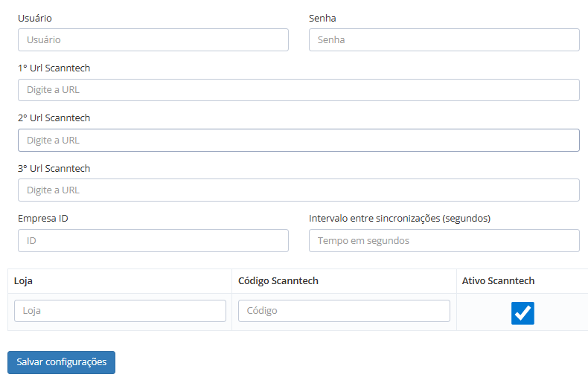Click the Loja column header
This screenshot has height=386, width=588.
(23, 281)
